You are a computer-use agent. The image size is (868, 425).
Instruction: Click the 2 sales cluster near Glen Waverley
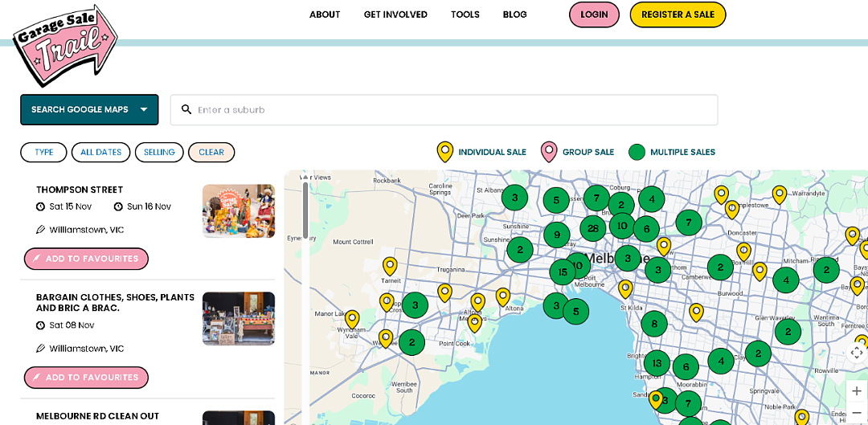(788, 332)
